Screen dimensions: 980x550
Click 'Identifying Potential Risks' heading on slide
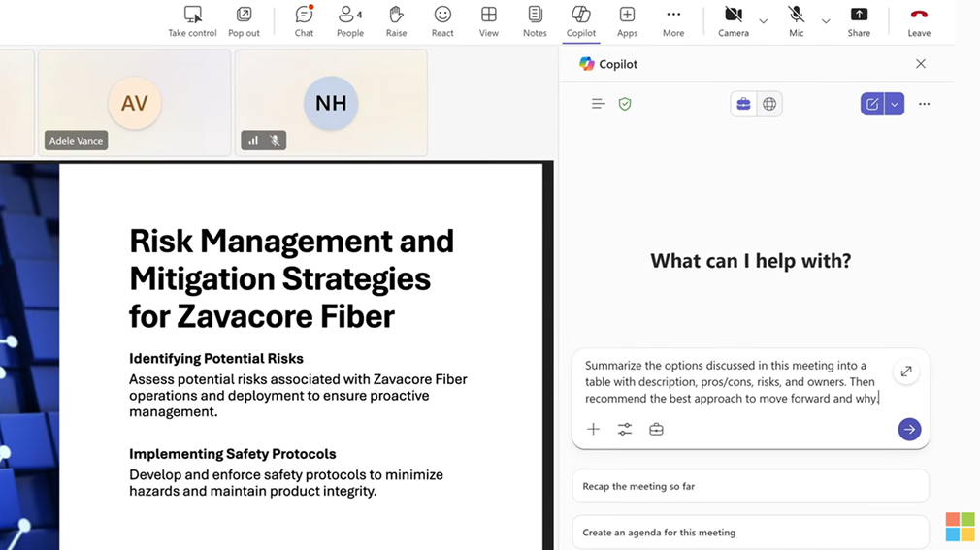pyautogui.click(x=216, y=358)
